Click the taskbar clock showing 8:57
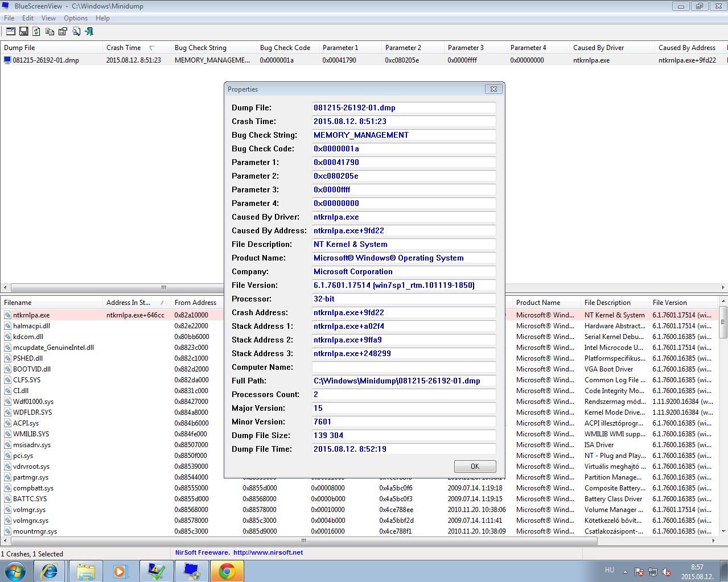The image size is (728, 582). [697, 571]
